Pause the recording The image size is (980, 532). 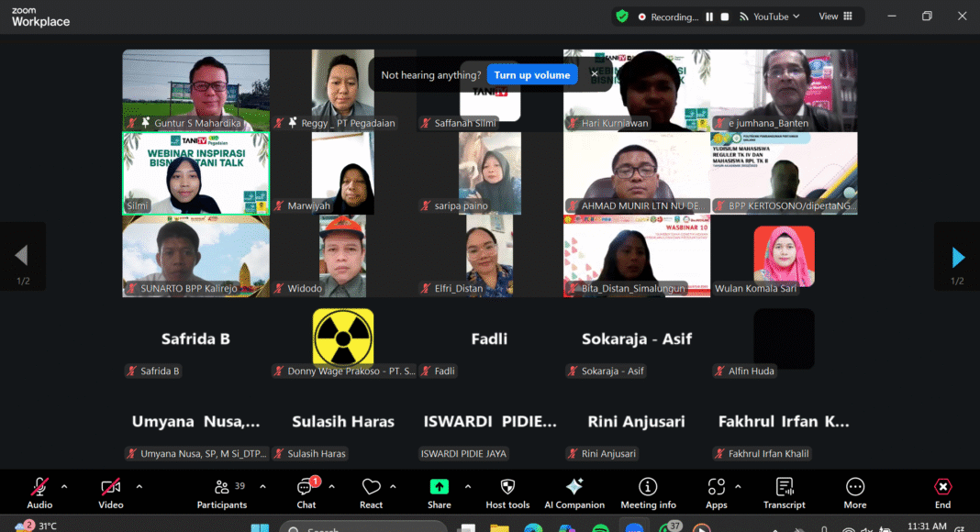pos(709,17)
